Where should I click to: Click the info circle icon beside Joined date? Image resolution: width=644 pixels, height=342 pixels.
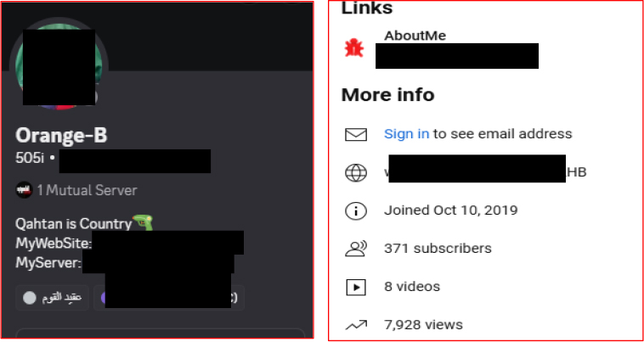click(x=356, y=210)
